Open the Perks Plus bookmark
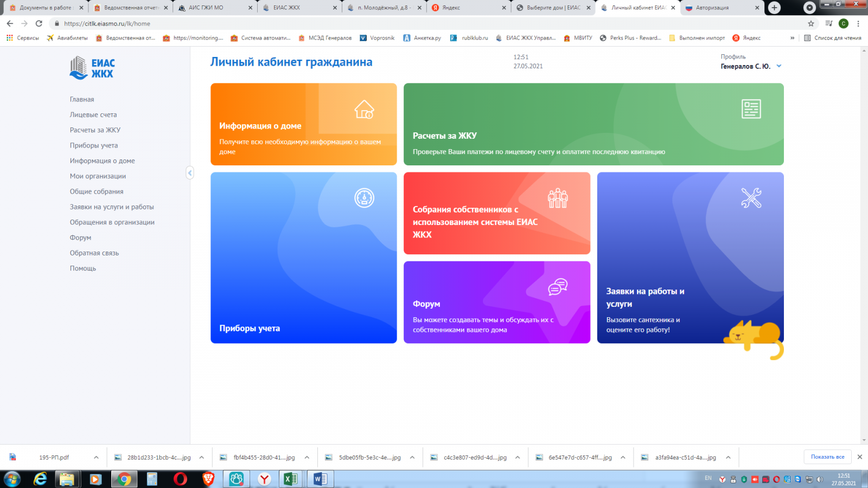868x488 pixels. (630, 38)
